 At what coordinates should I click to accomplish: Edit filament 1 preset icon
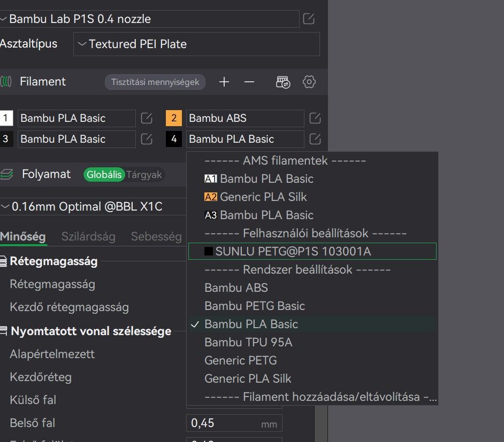(x=147, y=118)
